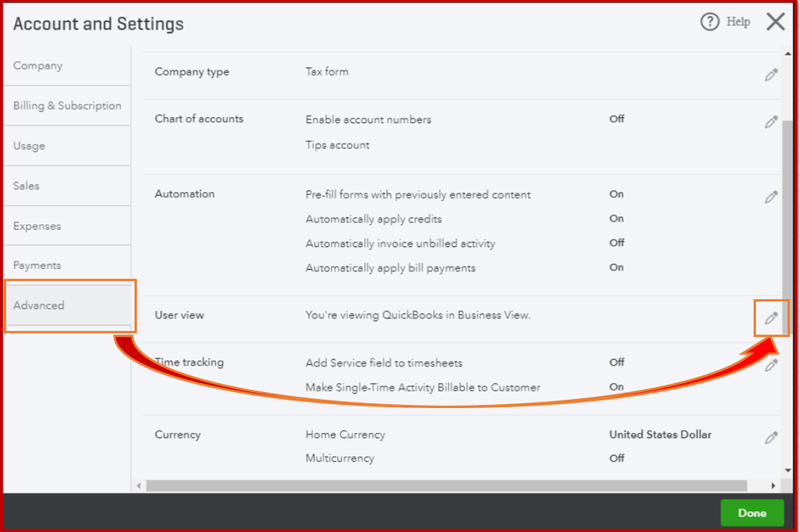This screenshot has height=532, width=799.
Task: Edit the Company type section pencil
Action: [x=771, y=75]
